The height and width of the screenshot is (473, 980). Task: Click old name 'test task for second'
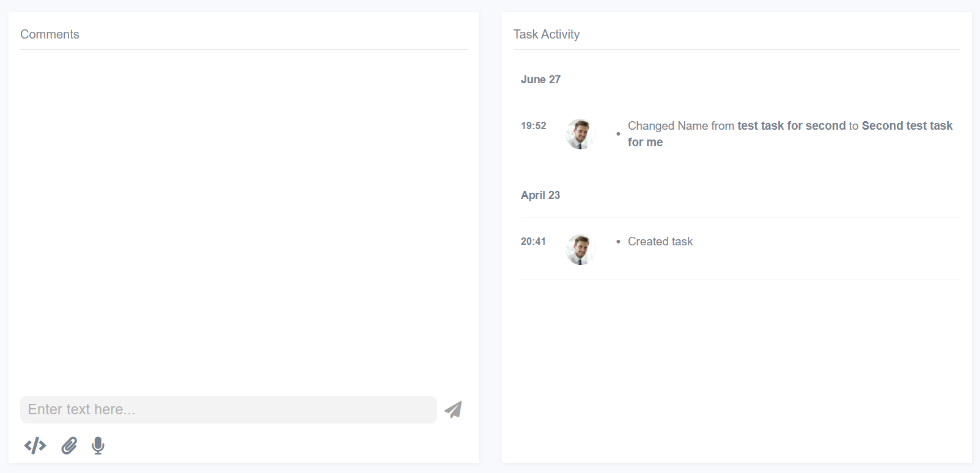[791, 125]
